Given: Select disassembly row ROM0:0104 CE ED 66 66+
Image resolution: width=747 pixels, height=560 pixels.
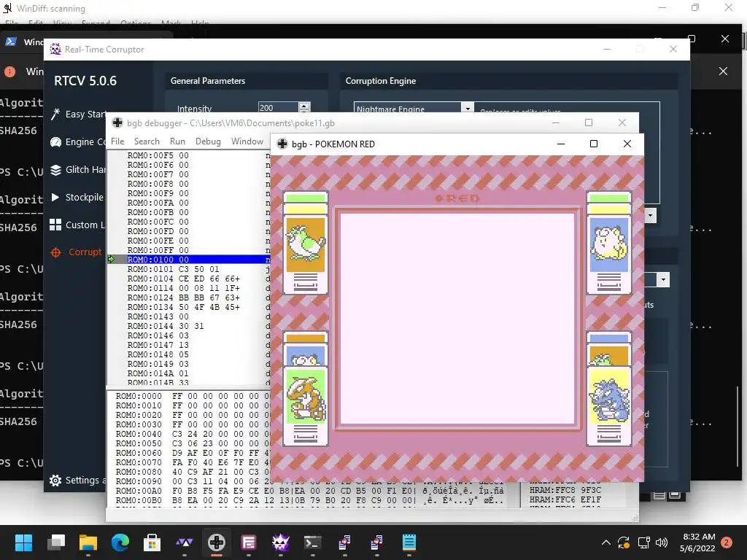Looking at the screenshot, I should click(x=189, y=279).
